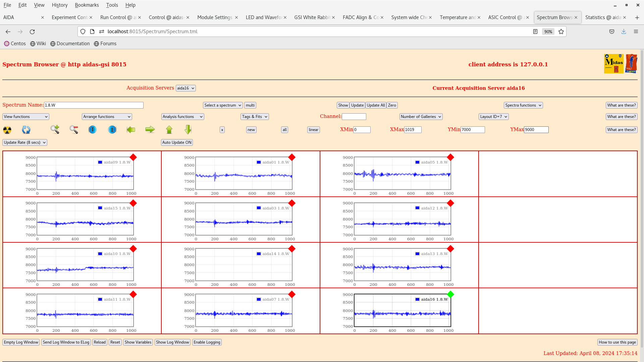Click the blue refresh arrows icon

pyautogui.click(x=26, y=130)
